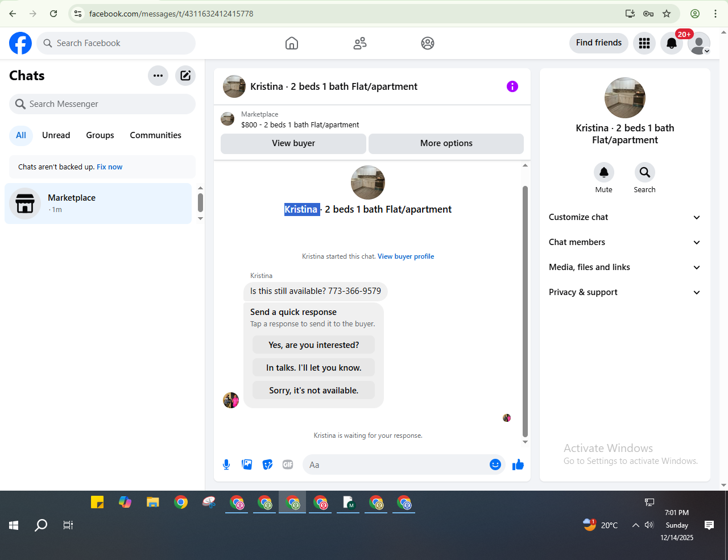Image resolution: width=728 pixels, height=560 pixels.
Task: Click the conversation scrollbar thumb
Action: coord(525,311)
